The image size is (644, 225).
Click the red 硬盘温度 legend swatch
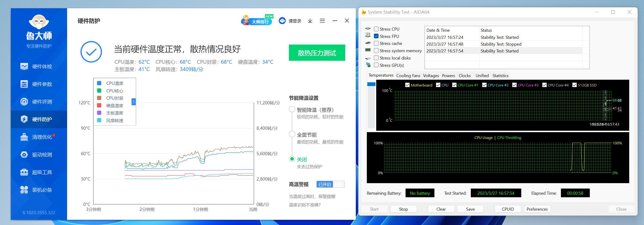click(99, 105)
